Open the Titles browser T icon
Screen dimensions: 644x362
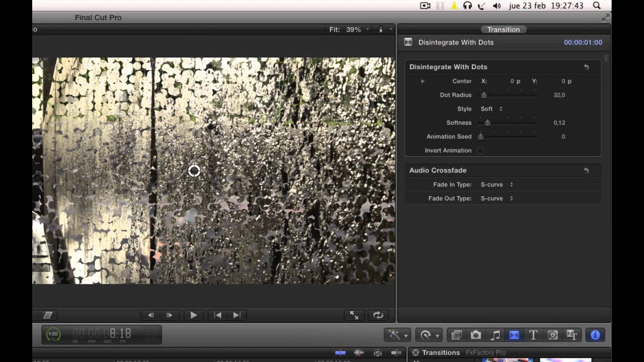[x=533, y=335]
